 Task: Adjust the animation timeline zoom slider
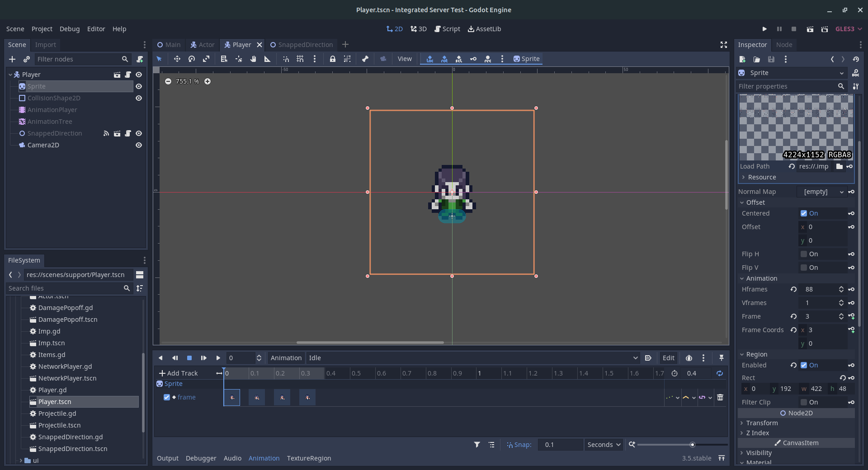(x=682, y=445)
